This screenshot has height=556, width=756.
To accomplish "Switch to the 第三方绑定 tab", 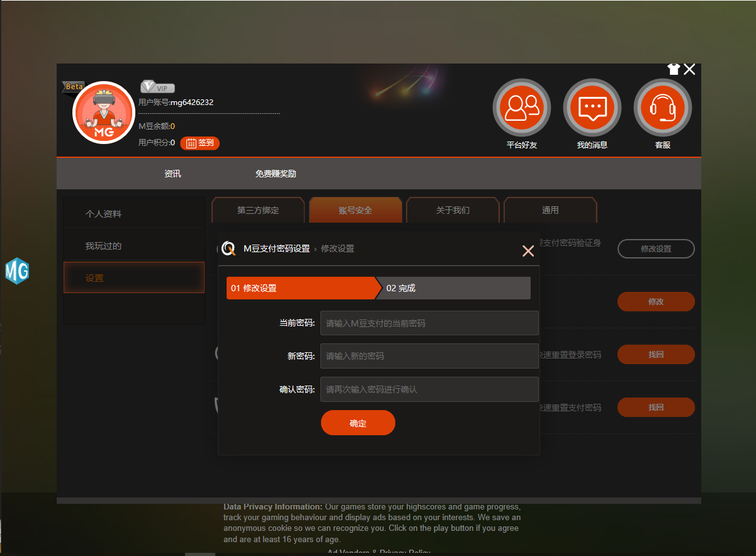I will tap(258, 210).
